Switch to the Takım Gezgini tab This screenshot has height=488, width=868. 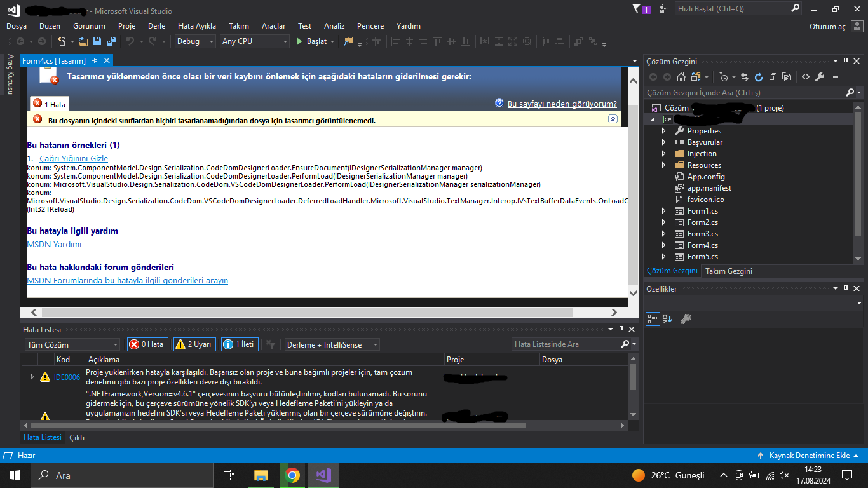(729, 271)
